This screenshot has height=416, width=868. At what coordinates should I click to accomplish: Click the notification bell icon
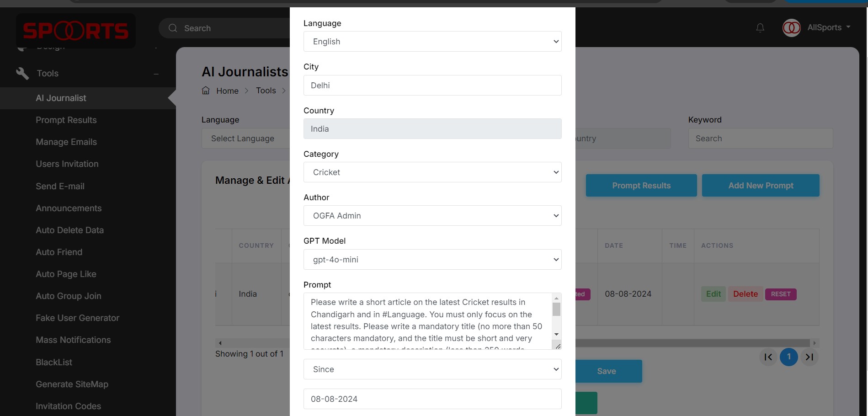(760, 28)
